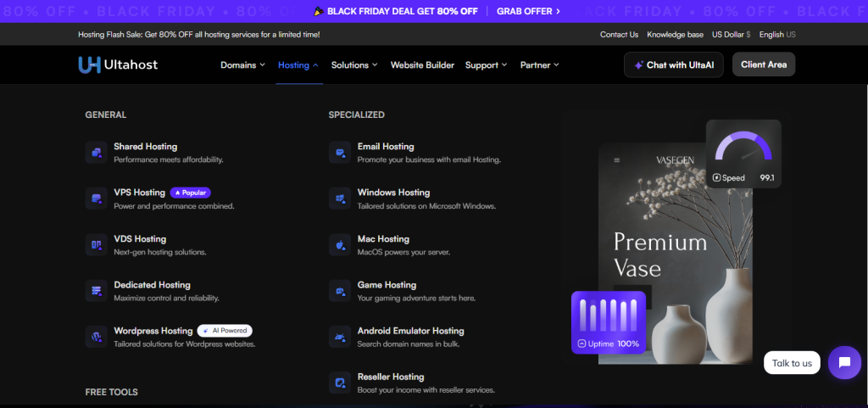Click the Hosting Flash Sale notice text
Screen dimensions: 868x408
pyautogui.click(x=199, y=34)
